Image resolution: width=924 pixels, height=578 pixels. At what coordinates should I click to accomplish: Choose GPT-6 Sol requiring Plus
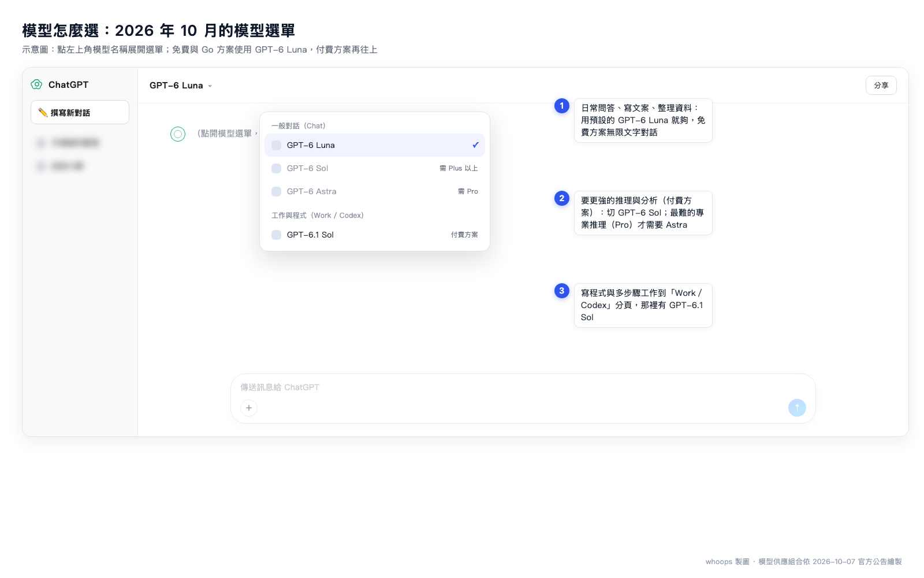click(375, 168)
